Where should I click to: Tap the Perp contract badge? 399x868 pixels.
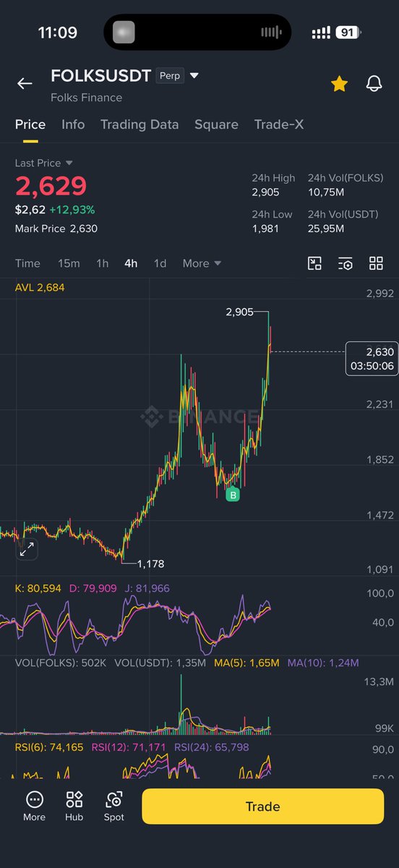click(170, 76)
